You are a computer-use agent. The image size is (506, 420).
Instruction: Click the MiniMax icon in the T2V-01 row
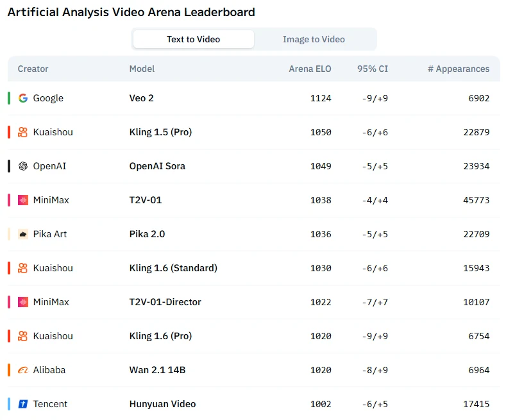[x=23, y=200]
